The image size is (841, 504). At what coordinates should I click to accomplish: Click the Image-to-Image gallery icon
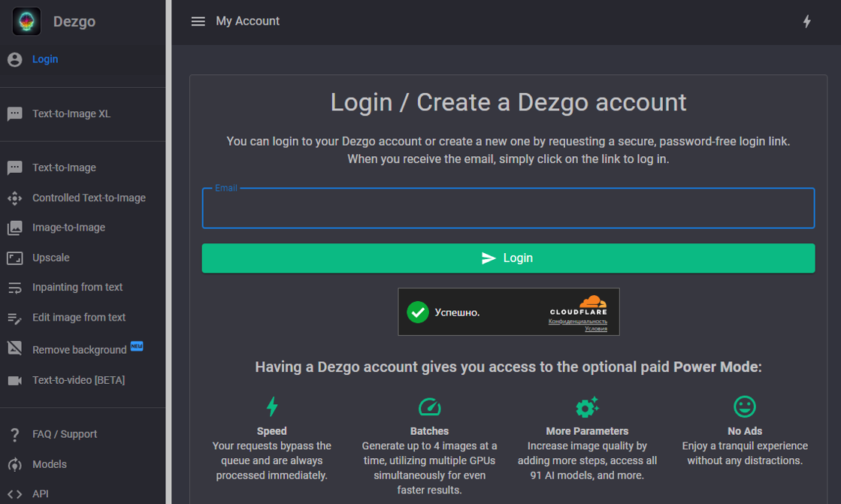(x=15, y=228)
